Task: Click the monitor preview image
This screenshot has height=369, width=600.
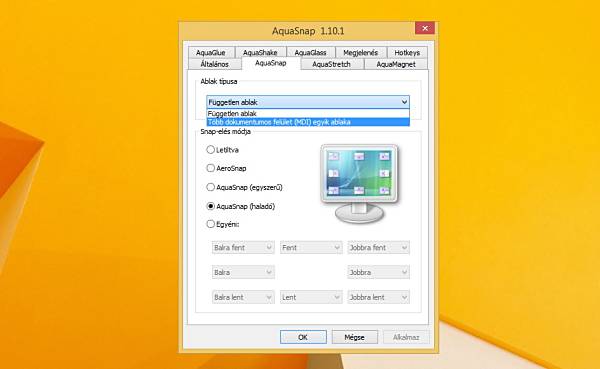Action: 359,184
